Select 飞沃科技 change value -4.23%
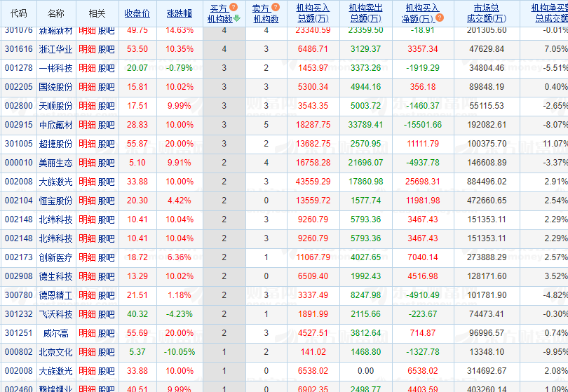The height and width of the screenshot is (392, 568). pyautogui.click(x=180, y=314)
